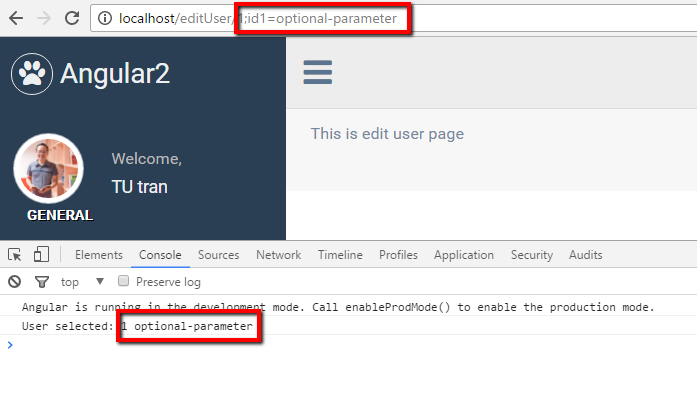
Task: Toggle the device toolbar icon in DevTools
Action: click(41, 255)
